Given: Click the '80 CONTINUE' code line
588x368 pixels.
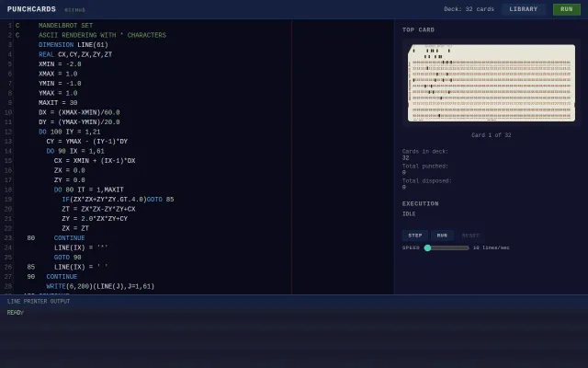Looking at the screenshot, I should click(56, 238).
